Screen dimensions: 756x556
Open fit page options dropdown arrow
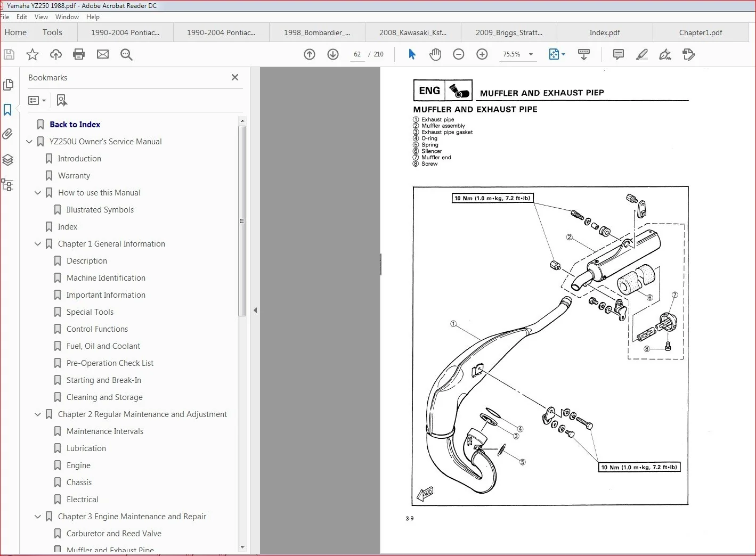563,54
